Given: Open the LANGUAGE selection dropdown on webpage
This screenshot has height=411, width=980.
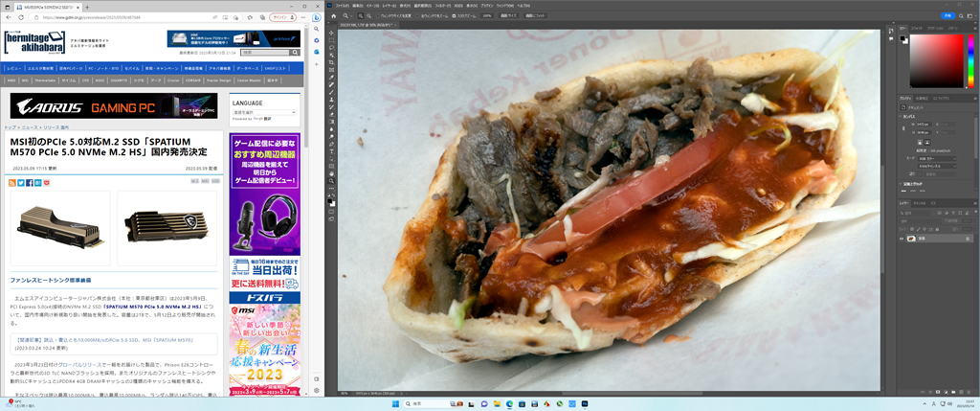Looking at the screenshot, I should (264, 113).
